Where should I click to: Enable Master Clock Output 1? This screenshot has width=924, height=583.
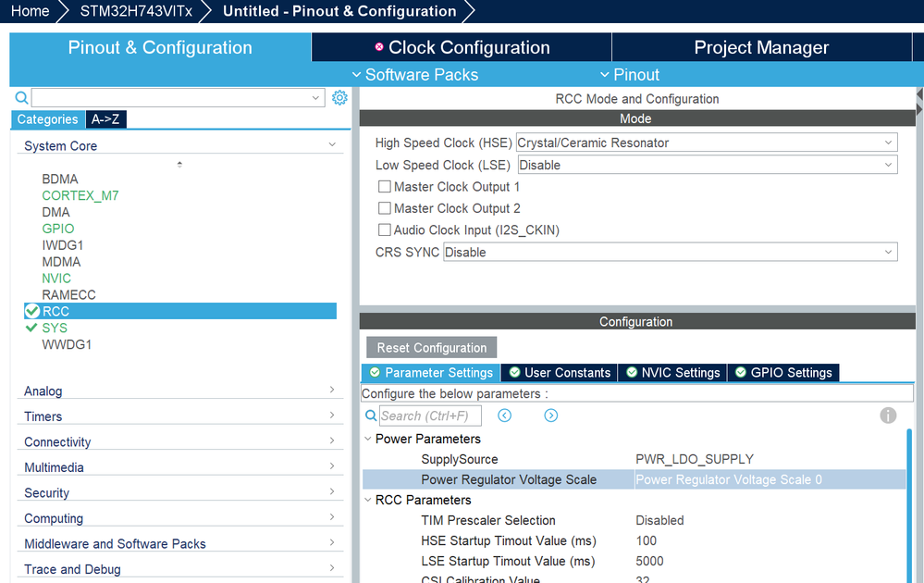(384, 187)
